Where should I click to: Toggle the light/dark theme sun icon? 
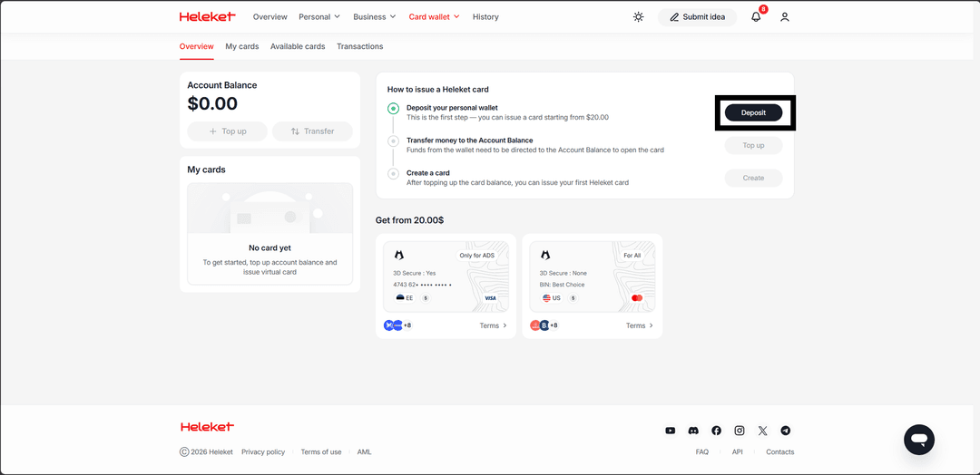coord(639,17)
